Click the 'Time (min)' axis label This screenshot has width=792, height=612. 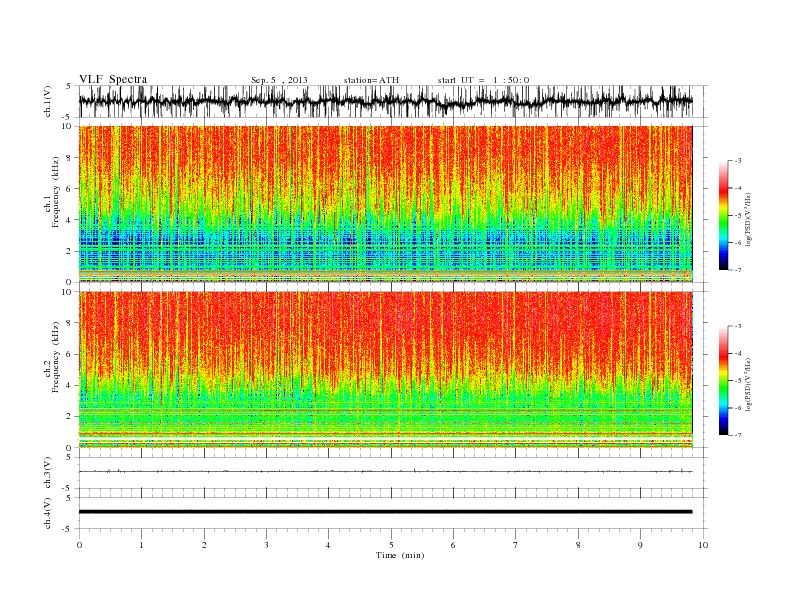pyautogui.click(x=400, y=555)
